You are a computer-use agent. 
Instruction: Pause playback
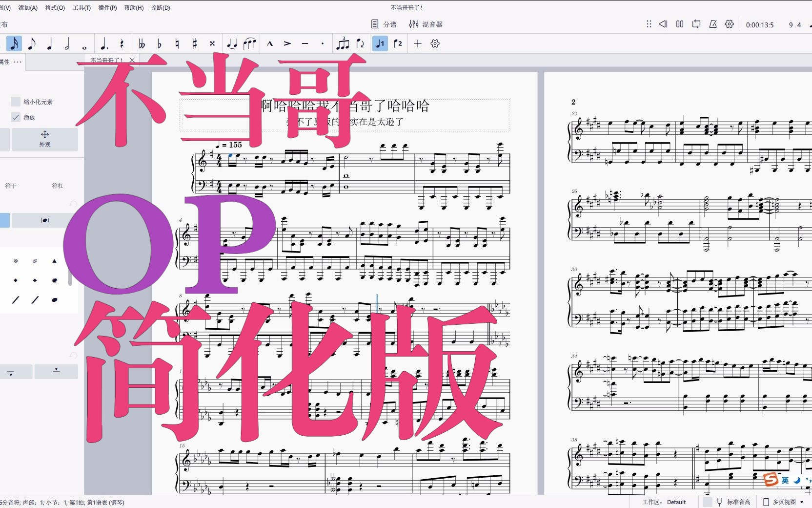pos(680,24)
